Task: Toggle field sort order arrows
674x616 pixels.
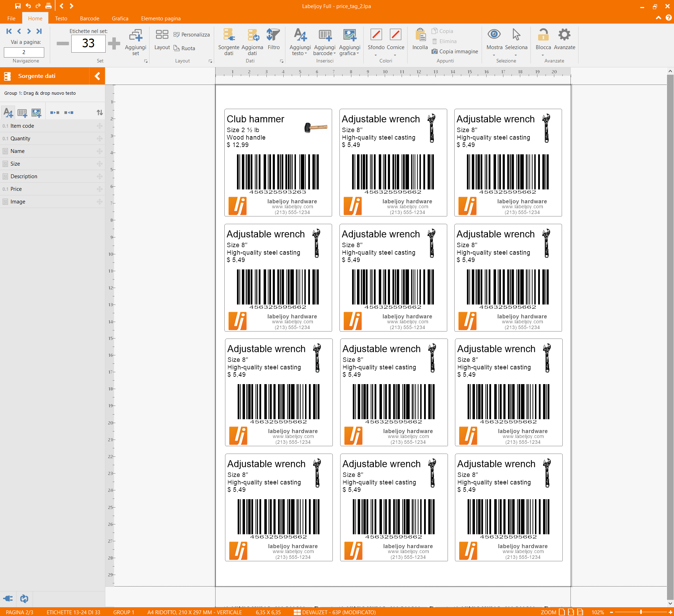Action: [100, 113]
